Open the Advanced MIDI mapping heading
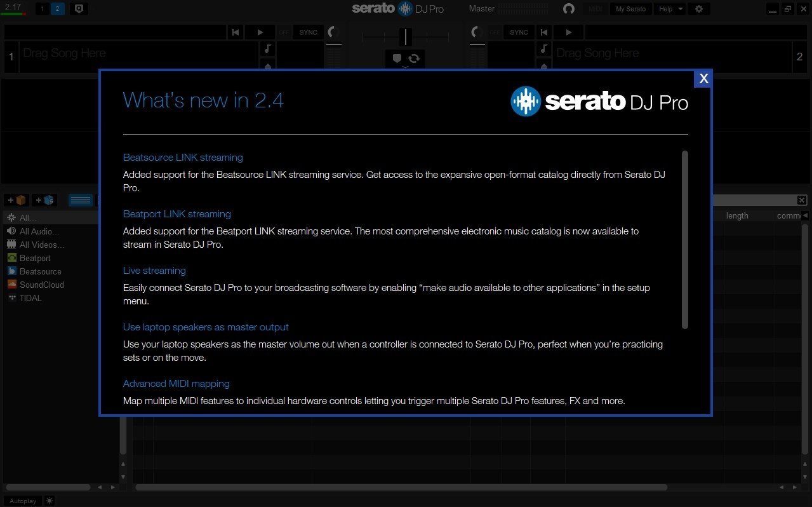Viewport: 812px width, 507px height. pos(176,384)
